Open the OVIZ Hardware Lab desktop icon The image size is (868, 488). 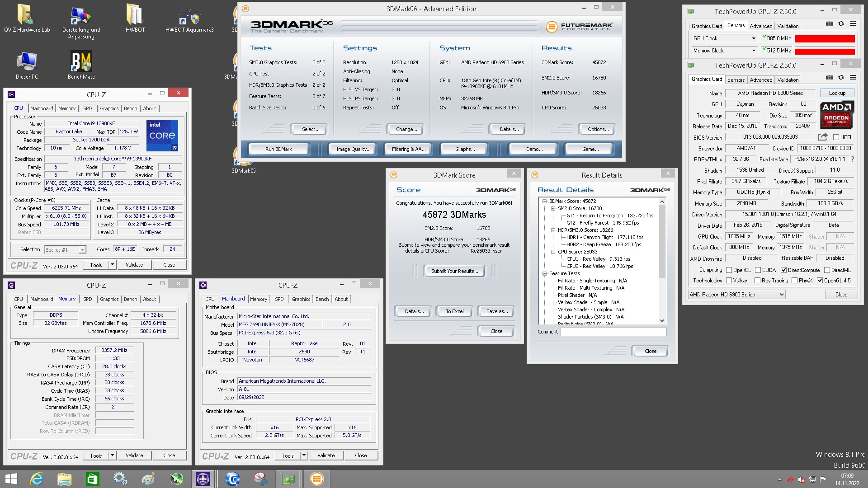pos(27,18)
